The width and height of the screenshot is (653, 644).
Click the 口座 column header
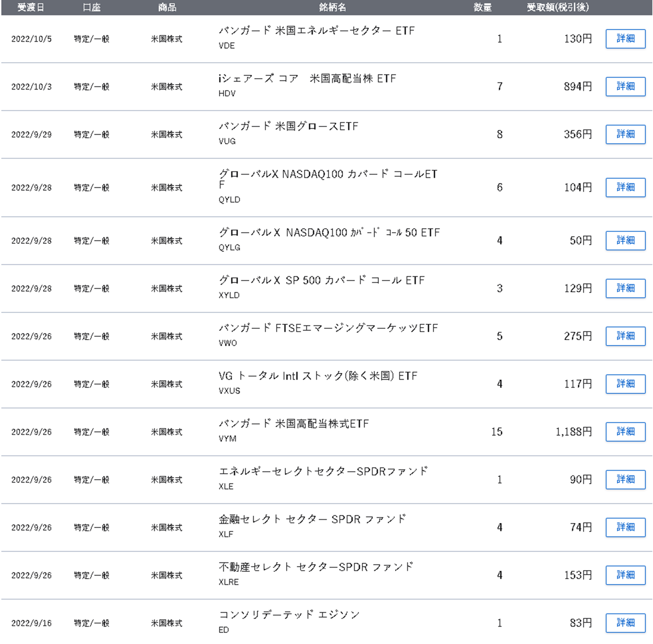point(91,7)
